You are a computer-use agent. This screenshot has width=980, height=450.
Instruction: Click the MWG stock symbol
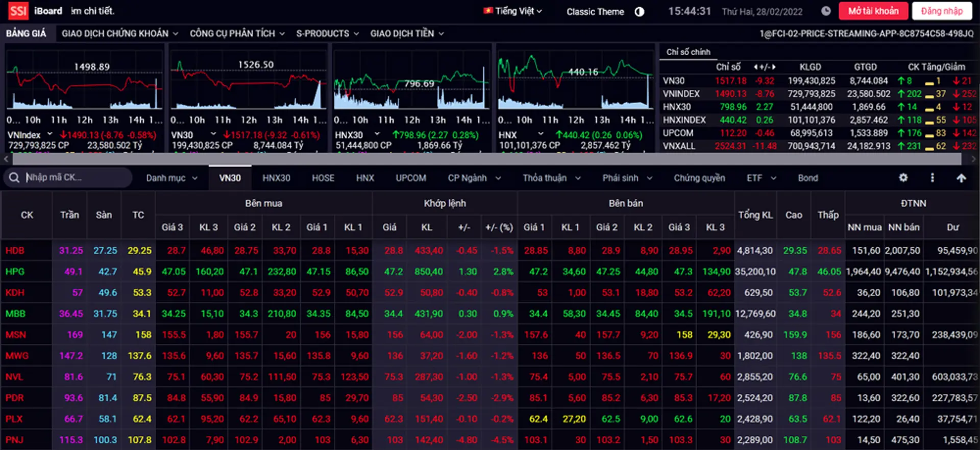click(x=17, y=356)
